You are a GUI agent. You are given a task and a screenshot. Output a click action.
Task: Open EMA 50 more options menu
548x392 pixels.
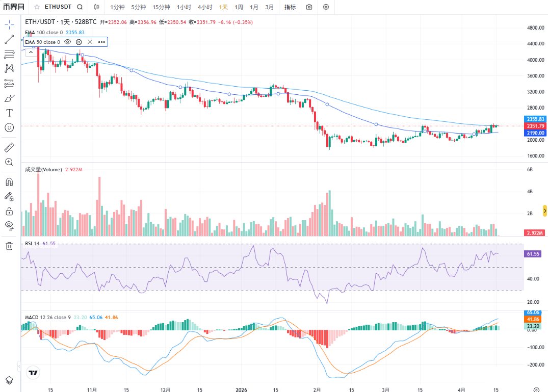point(101,42)
